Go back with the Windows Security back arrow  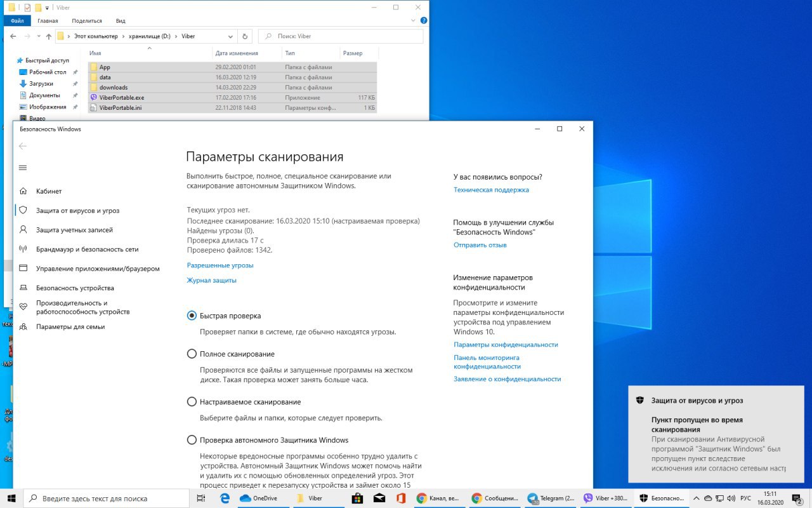click(x=23, y=146)
